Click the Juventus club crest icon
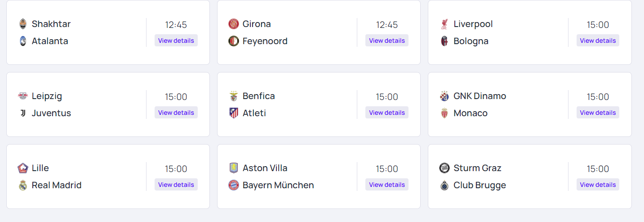Viewport: 644px width, 222px height. click(23, 113)
